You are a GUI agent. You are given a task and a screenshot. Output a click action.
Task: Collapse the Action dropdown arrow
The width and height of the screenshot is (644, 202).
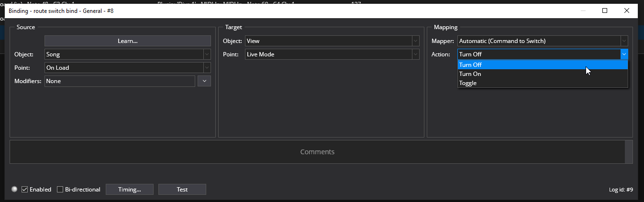click(624, 54)
